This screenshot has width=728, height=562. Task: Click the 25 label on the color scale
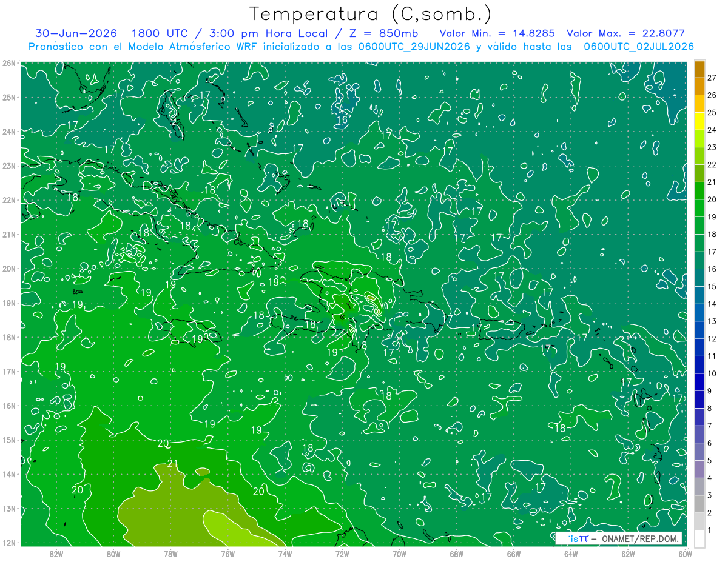coord(712,113)
